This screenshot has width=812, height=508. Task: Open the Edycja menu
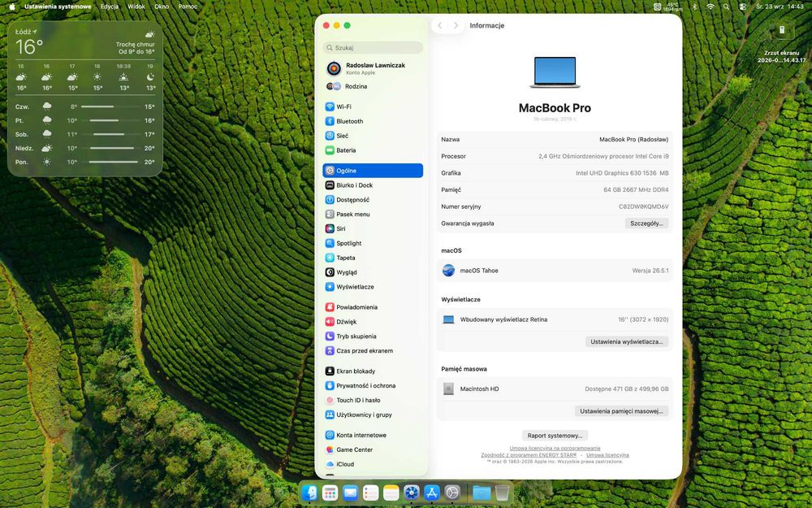[x=110, y=7]
